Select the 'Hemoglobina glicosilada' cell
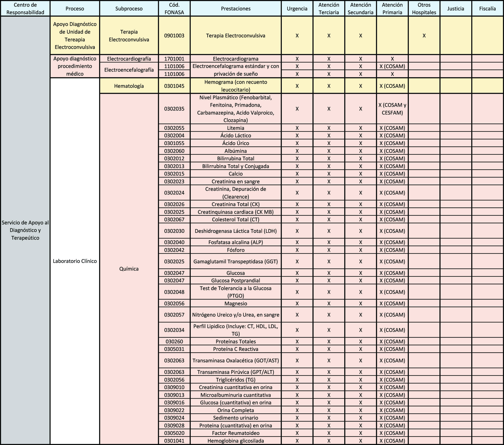This screenshot has width=504, height=445. [235, 441]
